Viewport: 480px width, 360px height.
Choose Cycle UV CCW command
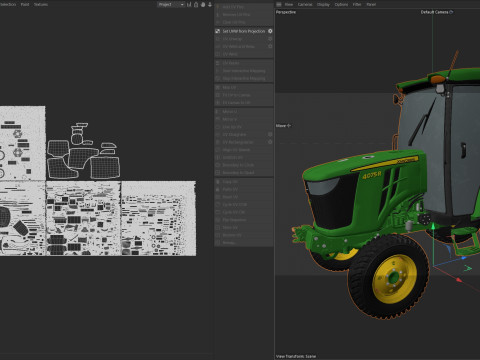244,204
